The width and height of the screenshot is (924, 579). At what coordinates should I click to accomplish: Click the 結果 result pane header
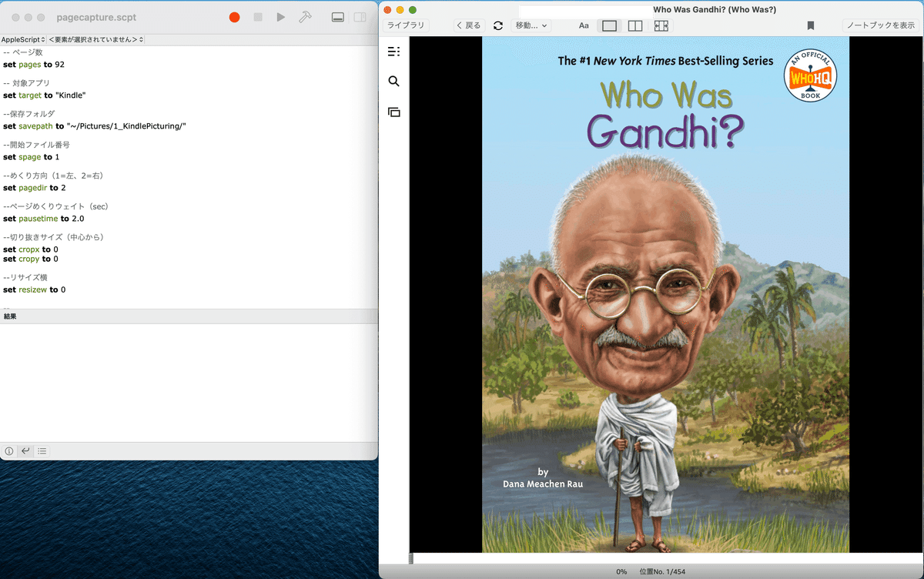[x=189, y=316]
